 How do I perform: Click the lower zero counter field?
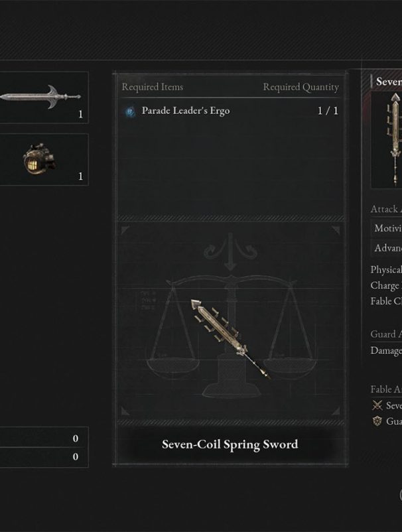(44, 457)
